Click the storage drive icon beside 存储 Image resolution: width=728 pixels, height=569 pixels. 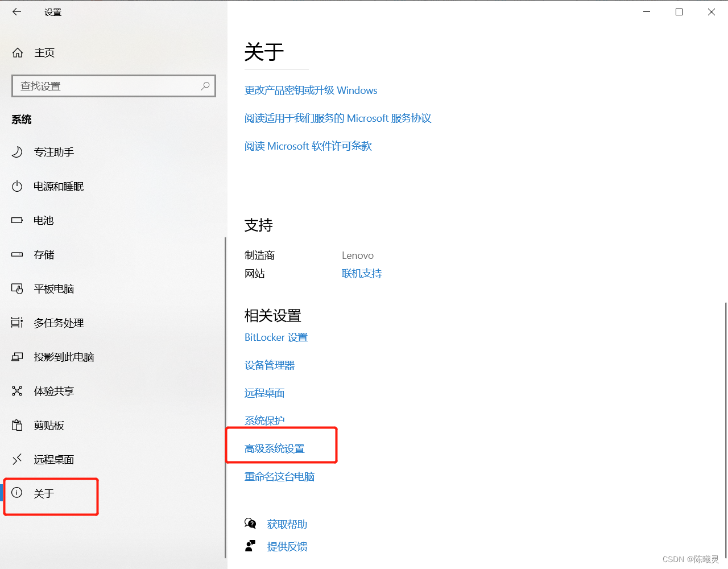pos(17,254)
